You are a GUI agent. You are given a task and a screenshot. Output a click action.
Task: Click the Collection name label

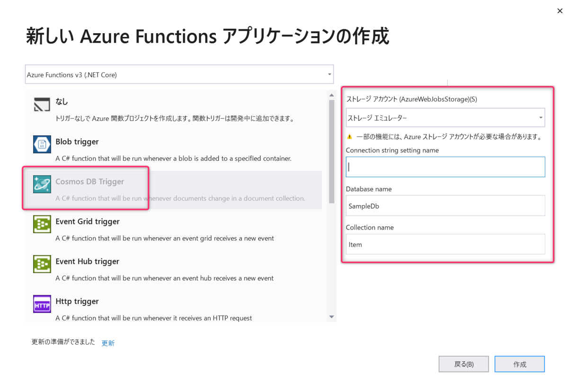click(370, 227)
